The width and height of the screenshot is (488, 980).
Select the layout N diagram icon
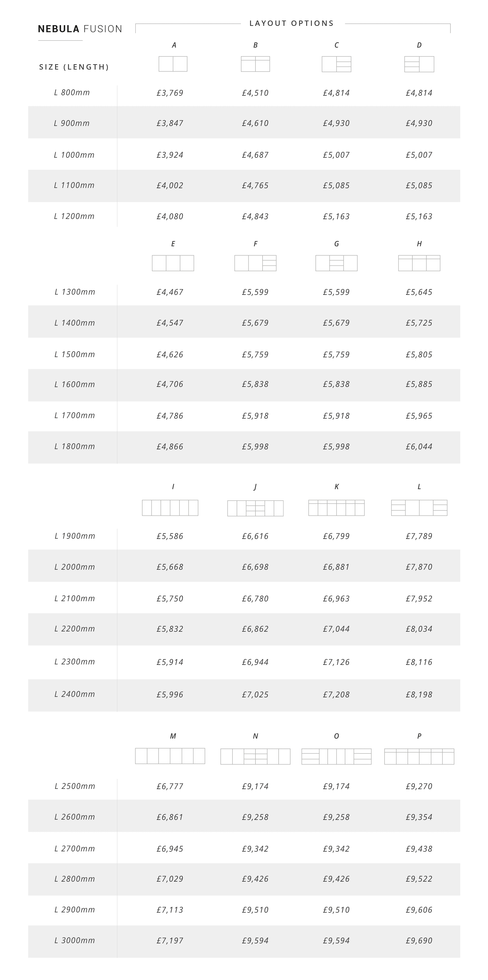pos(255,756)
